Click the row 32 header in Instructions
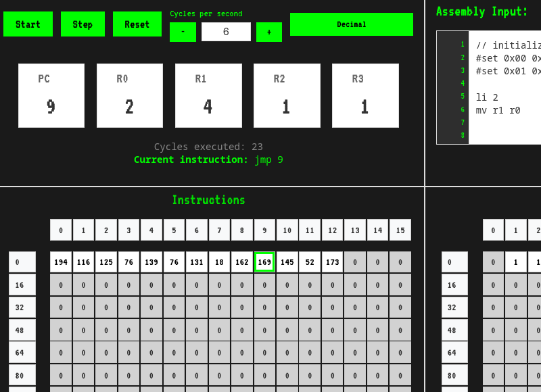Image resolution: width=541 pixels, height=392 pixels. 22,308
